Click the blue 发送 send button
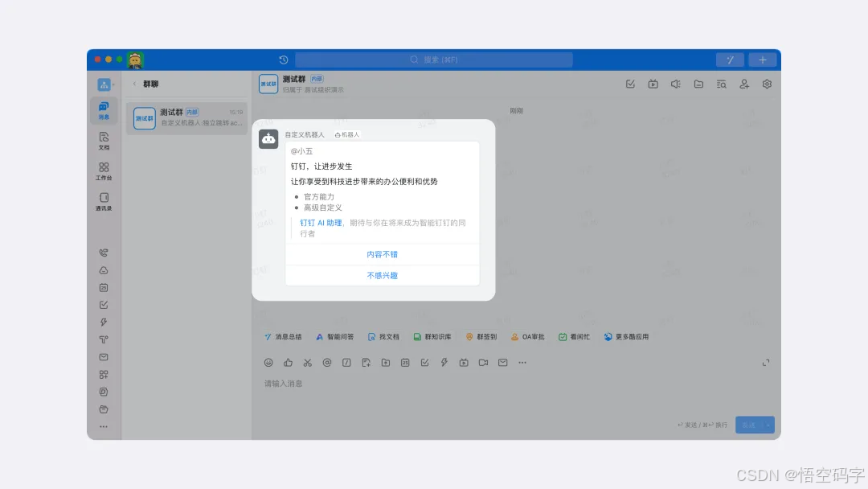The height and width of the screenshot is (489, 868). pos(748,425)
